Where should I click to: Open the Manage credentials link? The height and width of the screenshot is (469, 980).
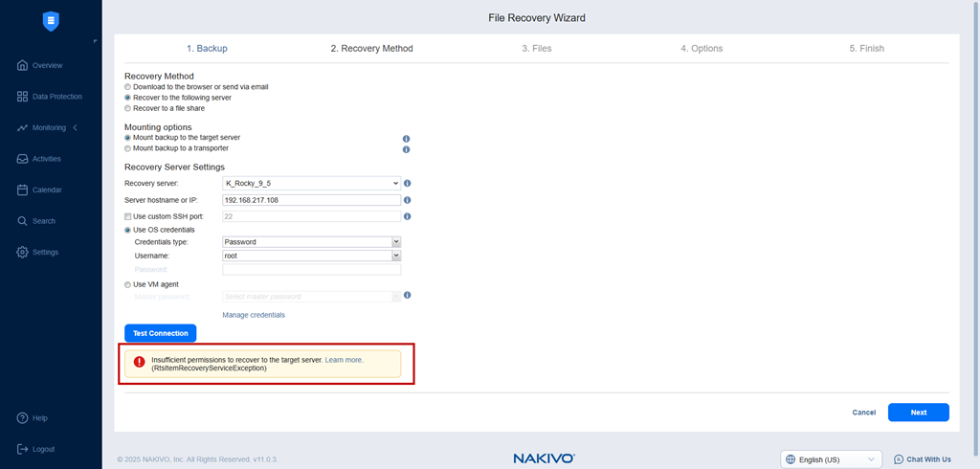click(x=254, y=315)
